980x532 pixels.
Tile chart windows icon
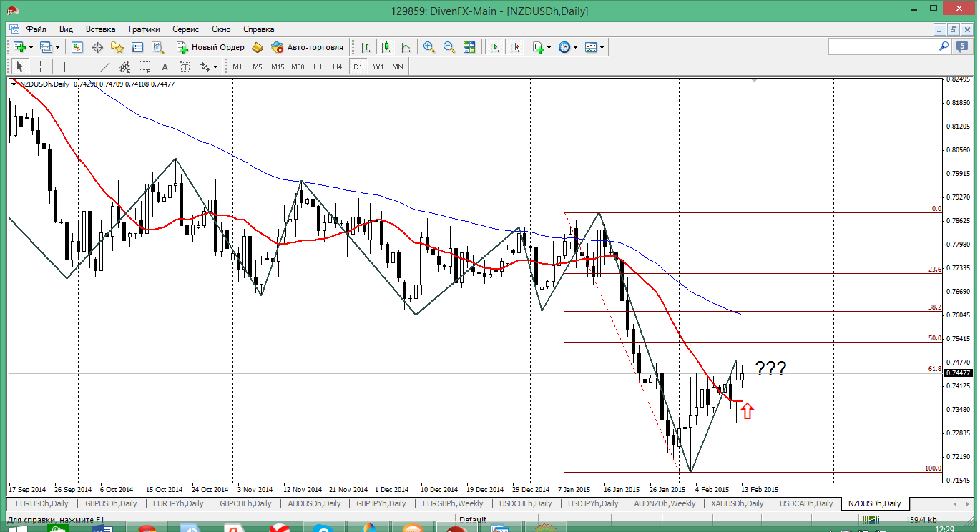point(469,47)
